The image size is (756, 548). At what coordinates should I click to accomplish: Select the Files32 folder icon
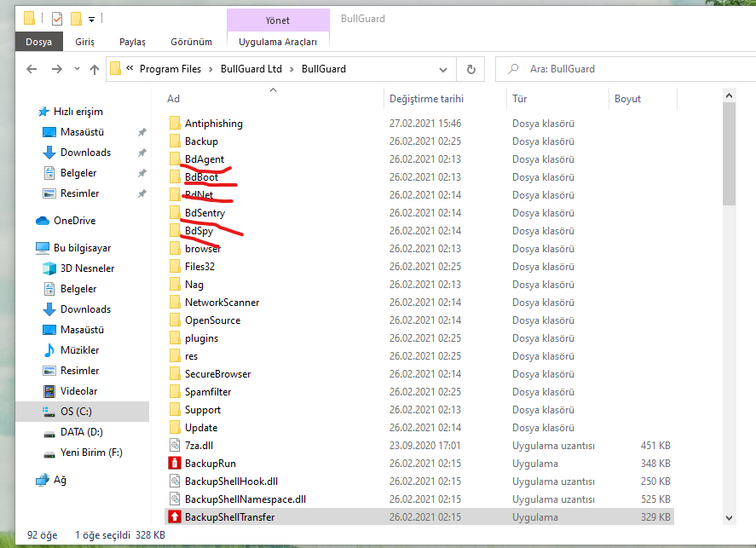coord(175,267)
